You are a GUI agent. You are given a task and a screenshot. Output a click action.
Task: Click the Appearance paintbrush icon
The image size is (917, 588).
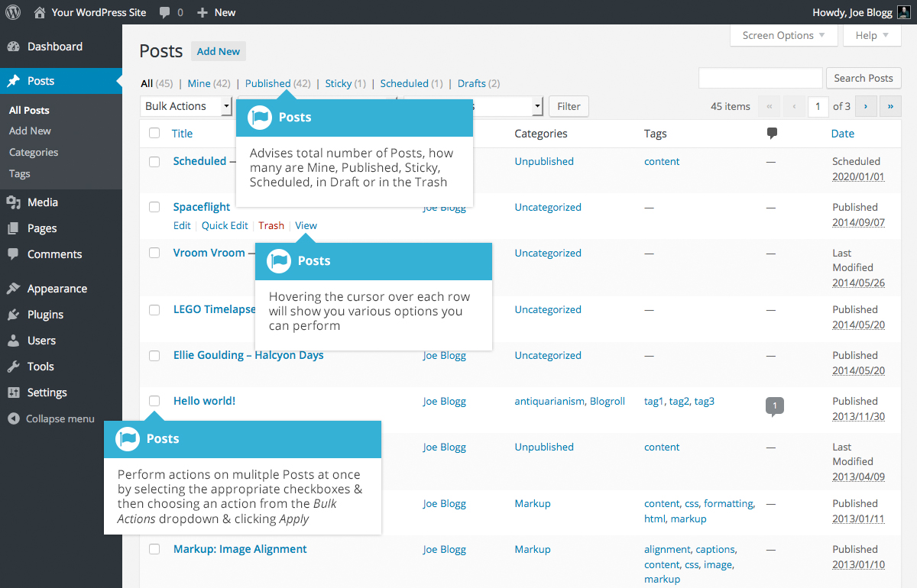14,289
